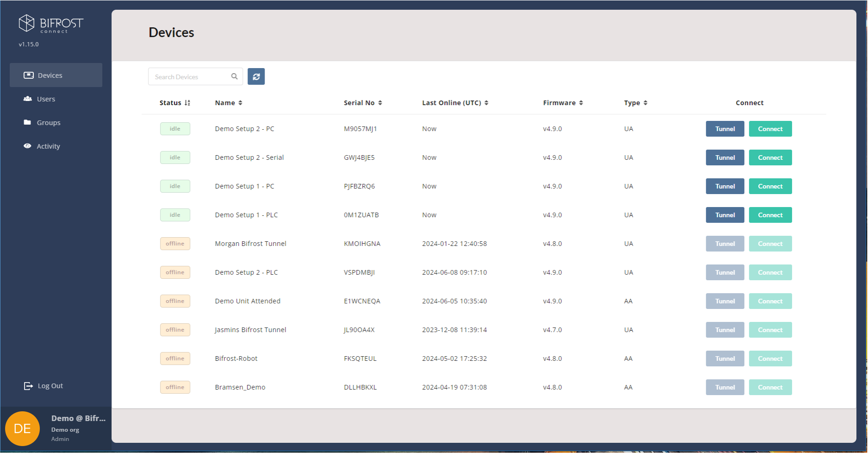
Task: Refresh the device list with the sync icon
Action: pos(256,76)
